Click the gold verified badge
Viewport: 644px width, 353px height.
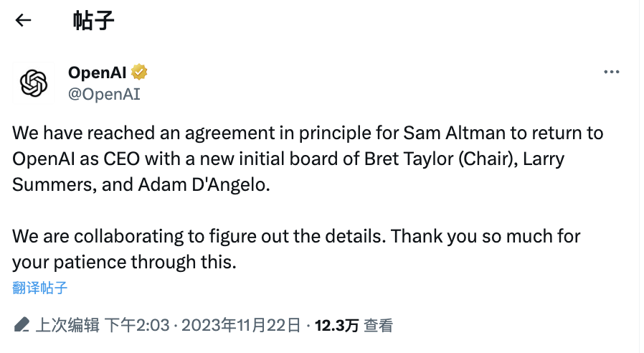[x=139, y=72]
